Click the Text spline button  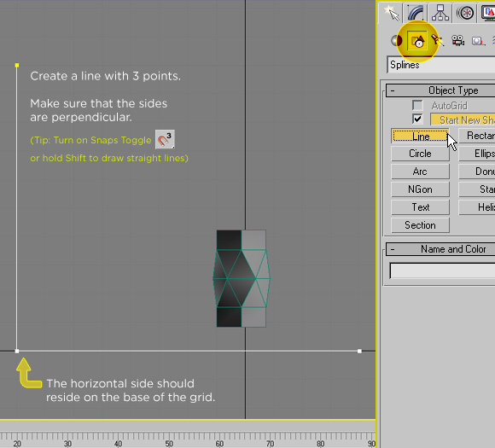pos(420,207)
